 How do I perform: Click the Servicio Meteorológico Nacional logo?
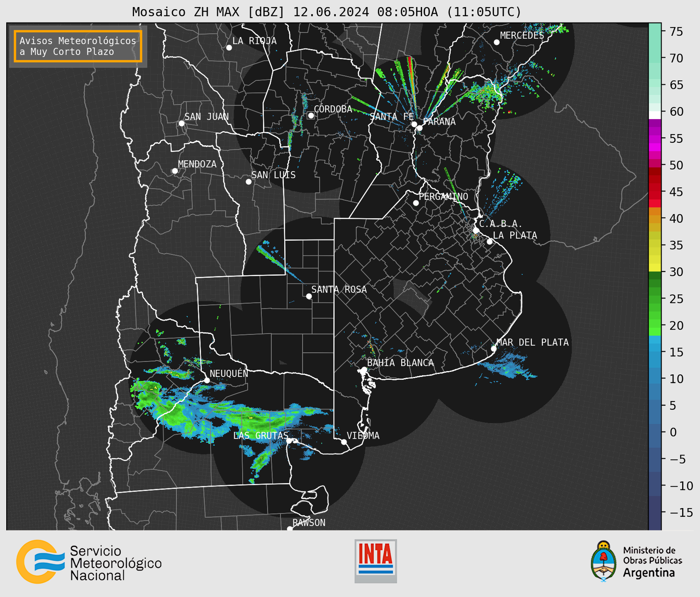click(89, 562)
